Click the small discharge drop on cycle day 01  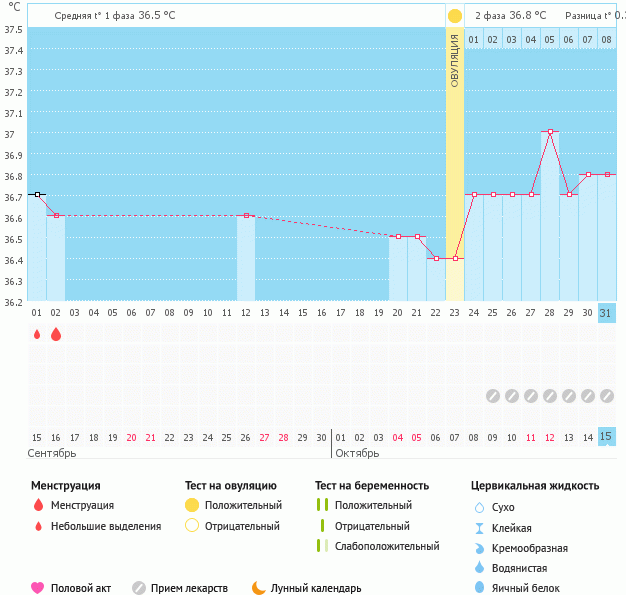(37, 335)
